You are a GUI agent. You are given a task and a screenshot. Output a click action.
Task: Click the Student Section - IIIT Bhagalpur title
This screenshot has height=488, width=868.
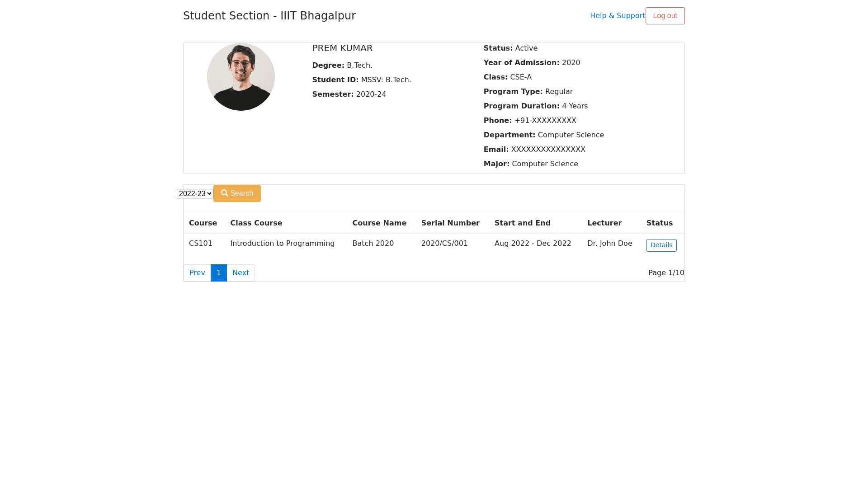click(269, 16)
